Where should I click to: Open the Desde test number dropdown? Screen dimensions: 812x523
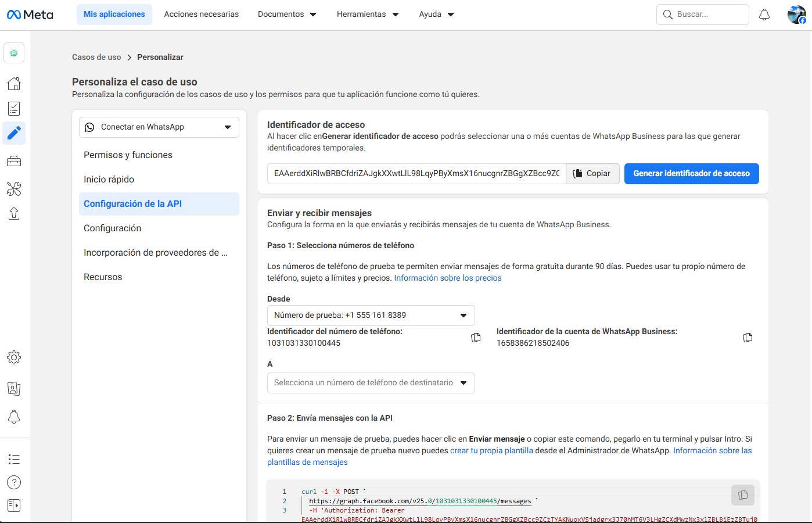point(371,316)
